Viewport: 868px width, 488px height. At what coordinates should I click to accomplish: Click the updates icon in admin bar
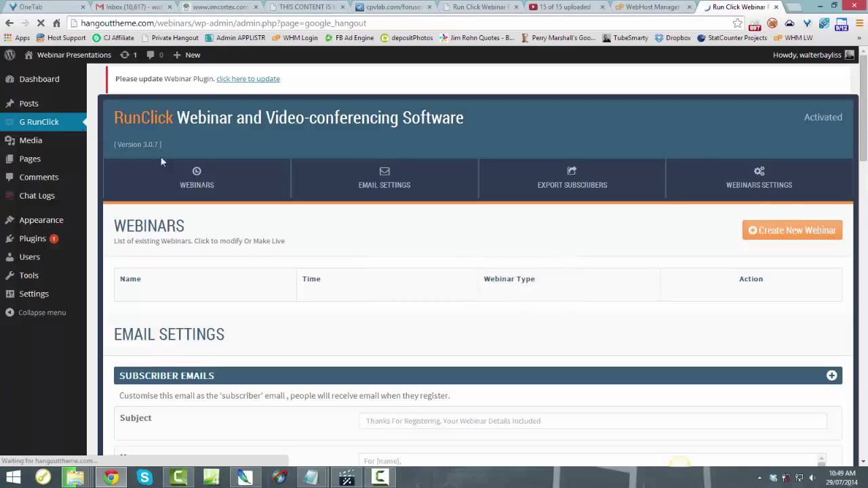[125, 55]
